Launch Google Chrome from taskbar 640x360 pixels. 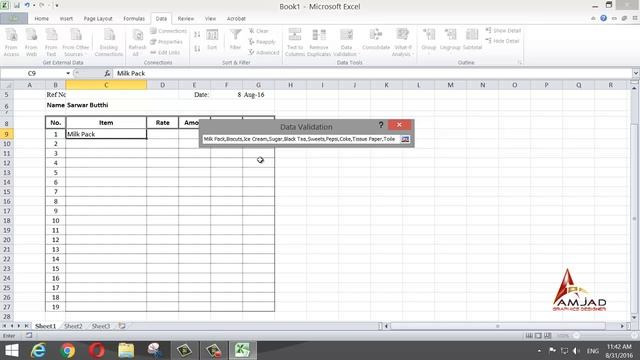[68, 351]
